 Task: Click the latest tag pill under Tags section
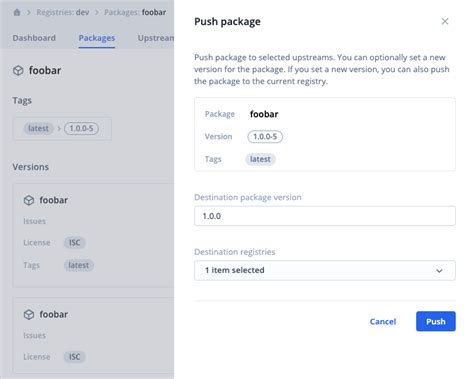(x=38, y=129)
